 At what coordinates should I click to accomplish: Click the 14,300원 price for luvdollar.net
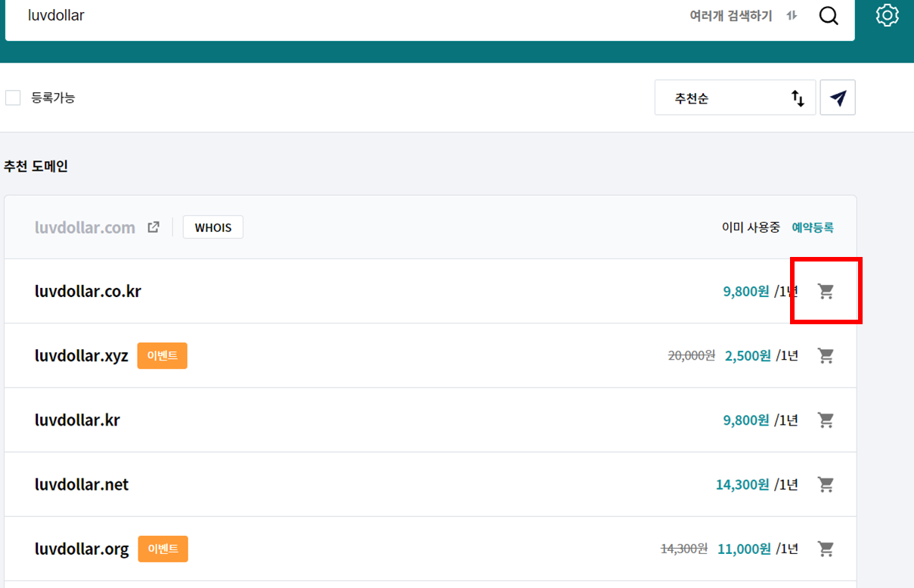[742, 484]
